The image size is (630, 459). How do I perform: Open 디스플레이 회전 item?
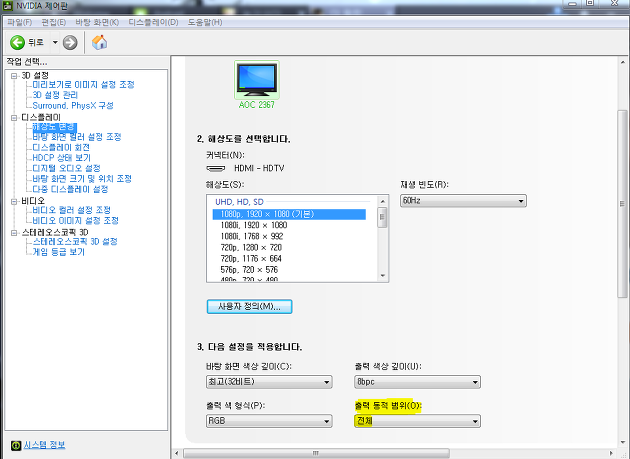pos(61,147)
